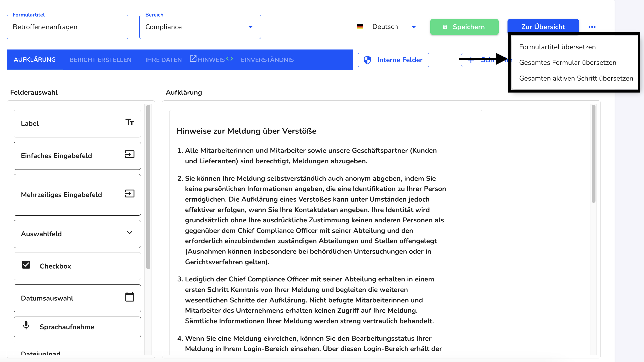Viewport: 644px width, 362px height.
Task: Switch to EINVERSTÄNDNIS tab
Action: (x=267, y=60)
